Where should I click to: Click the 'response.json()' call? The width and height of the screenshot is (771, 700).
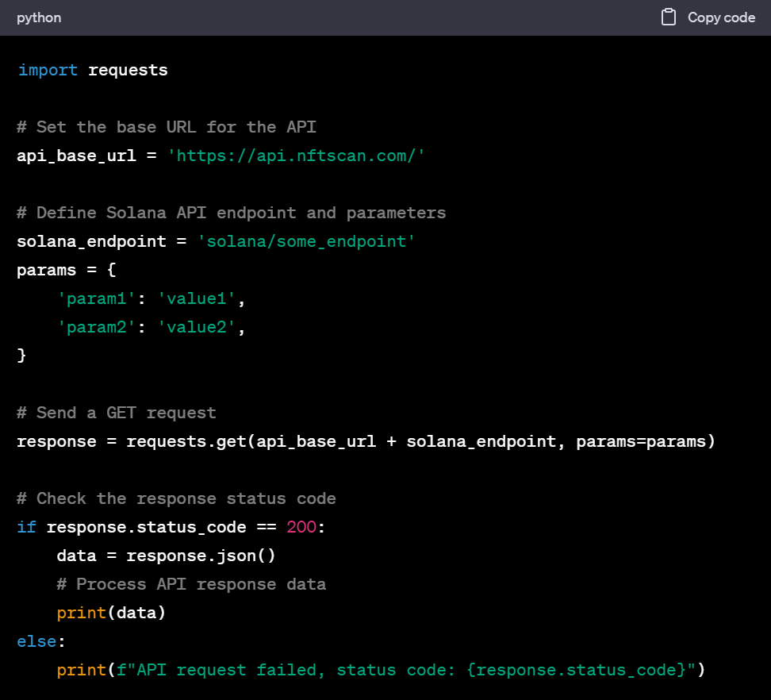[201, 556]
